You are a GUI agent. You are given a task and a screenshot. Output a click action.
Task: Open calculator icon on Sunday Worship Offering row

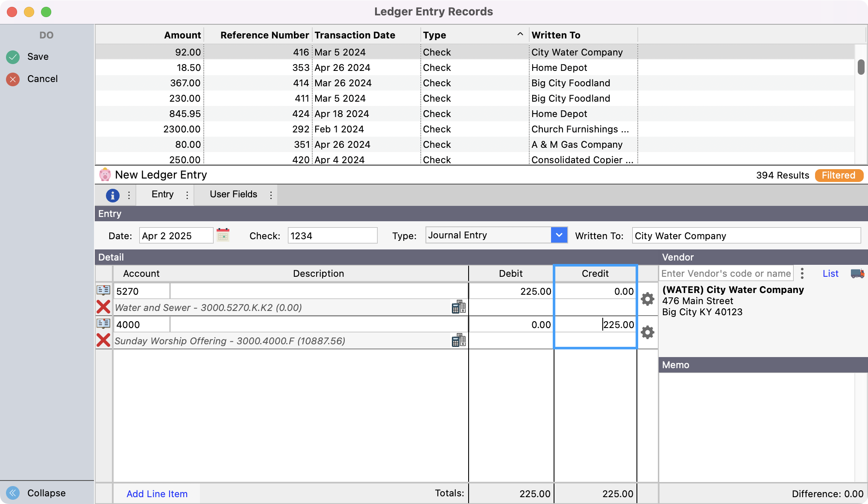[x=458, y=340]
